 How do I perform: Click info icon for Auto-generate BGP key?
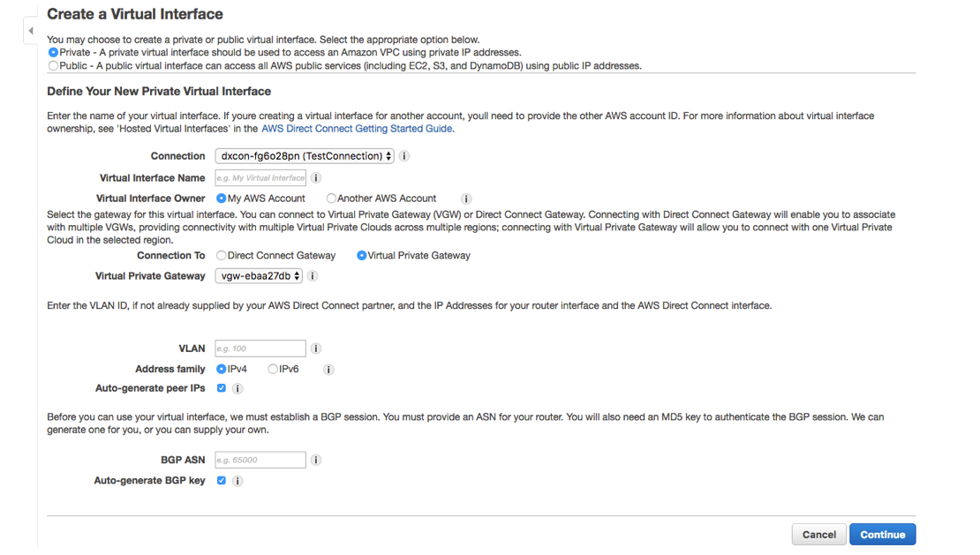[x=237, y=481]
